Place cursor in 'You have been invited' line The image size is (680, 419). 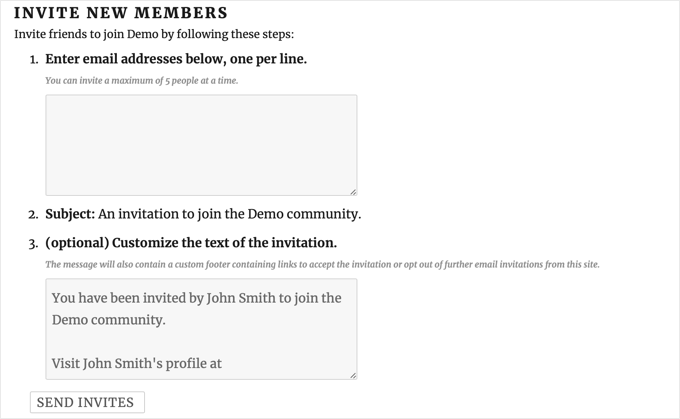(196, 298)
